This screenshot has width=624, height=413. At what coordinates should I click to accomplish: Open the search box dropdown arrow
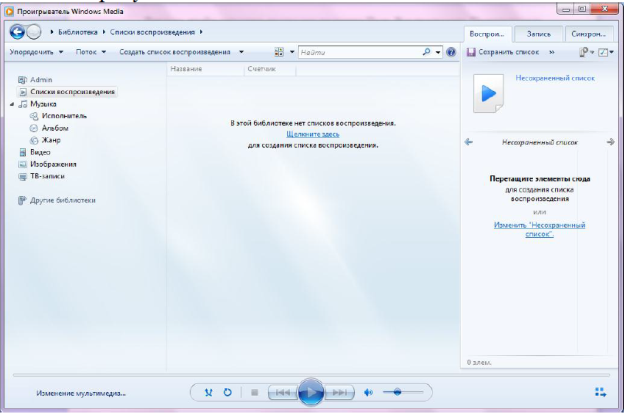tap(438, 52)
